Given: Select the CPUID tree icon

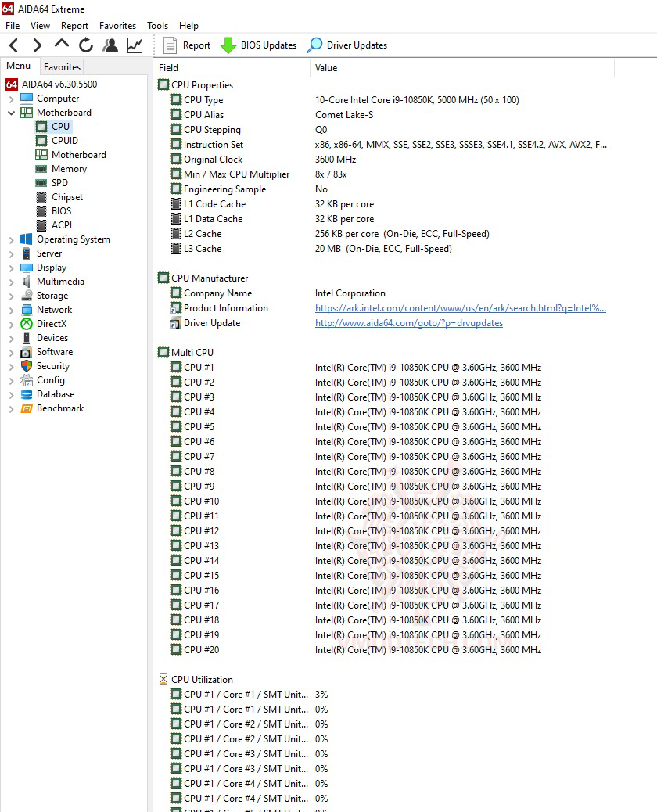Looking at the screenshot, I should coord(41,140).
